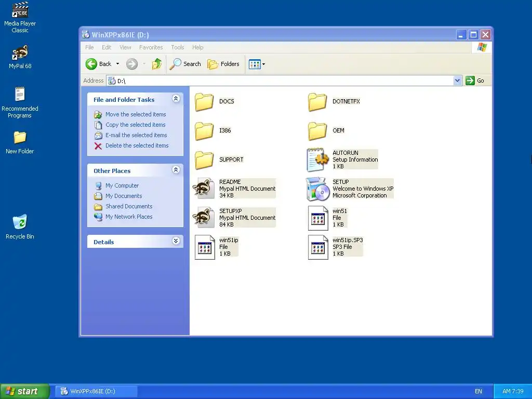Open the My Network Places link
Viewport: 532px width, 399px height.
[x=129, y=217]
